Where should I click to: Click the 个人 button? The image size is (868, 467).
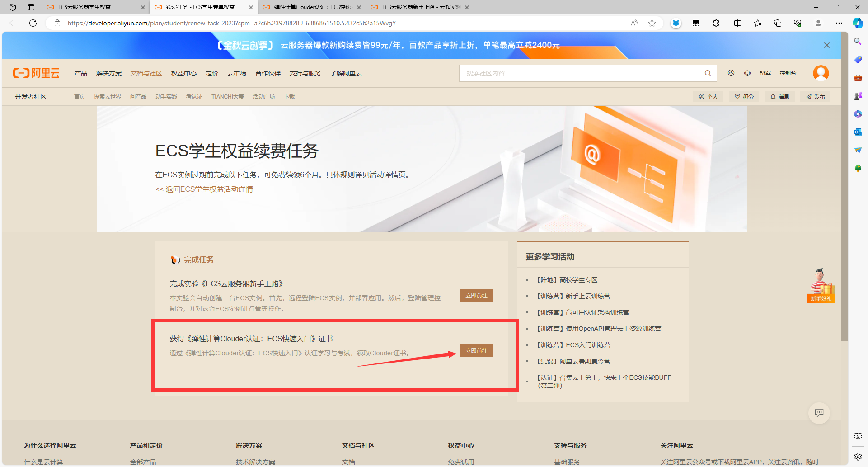pos(708,97)
